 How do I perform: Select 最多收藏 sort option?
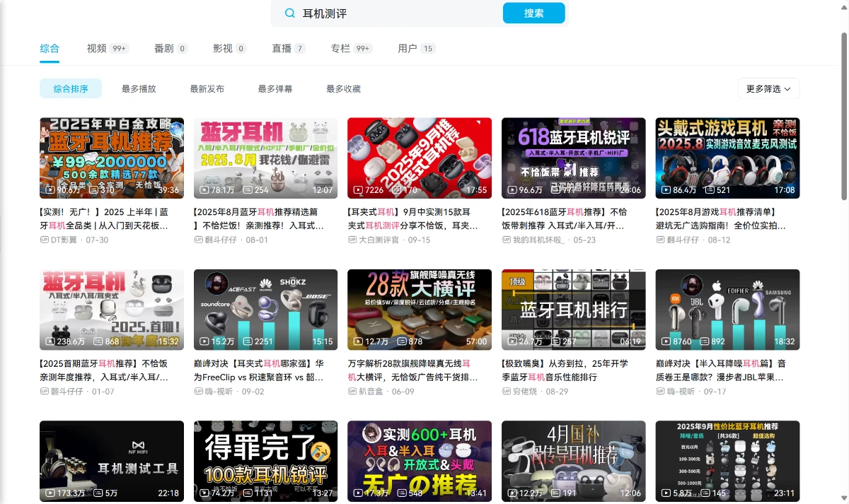343,88
